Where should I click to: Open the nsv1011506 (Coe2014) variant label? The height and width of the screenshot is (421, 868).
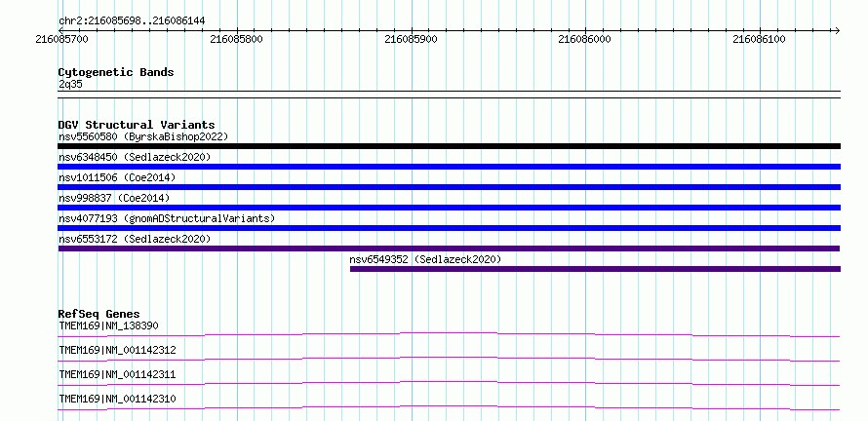[x=117, y=177]
